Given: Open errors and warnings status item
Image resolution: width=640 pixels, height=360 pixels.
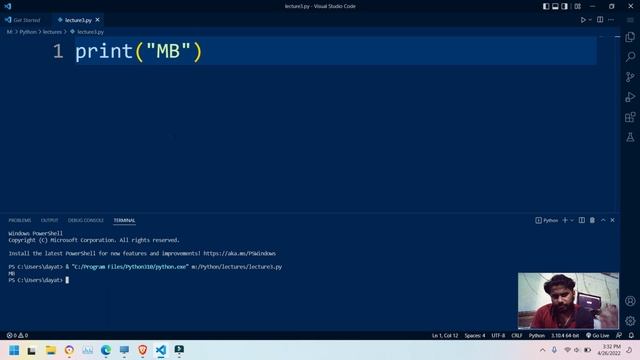Looking at the screenshot, I should click(17, 336).
